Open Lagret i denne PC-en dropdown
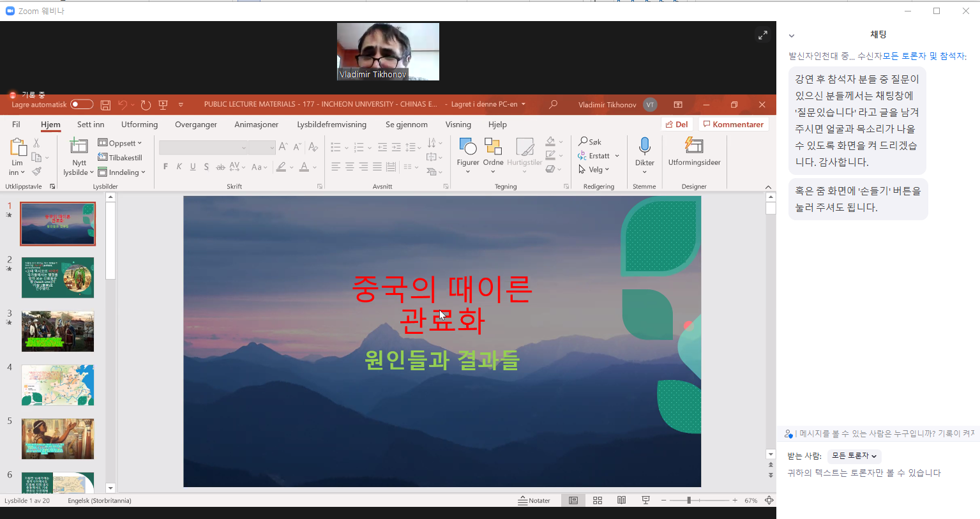This screenshot has height=519, width=980. [488, 104]
